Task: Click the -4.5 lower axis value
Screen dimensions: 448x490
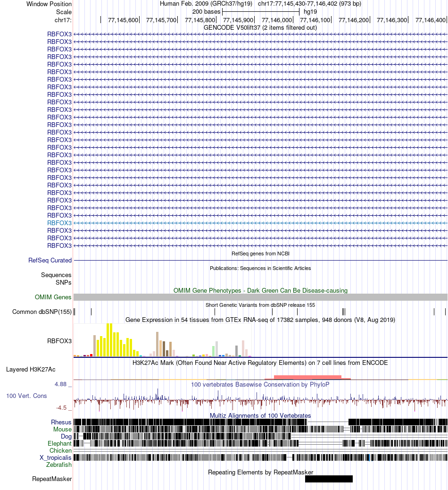Action: (x=61, y=407)
